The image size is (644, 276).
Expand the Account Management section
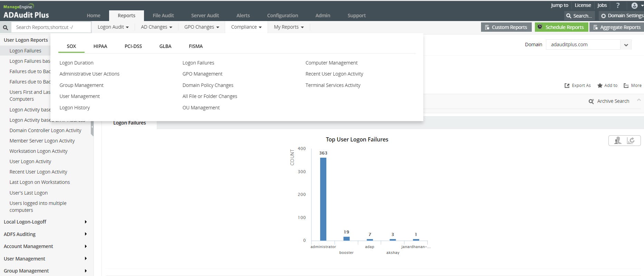pos(45,246)
